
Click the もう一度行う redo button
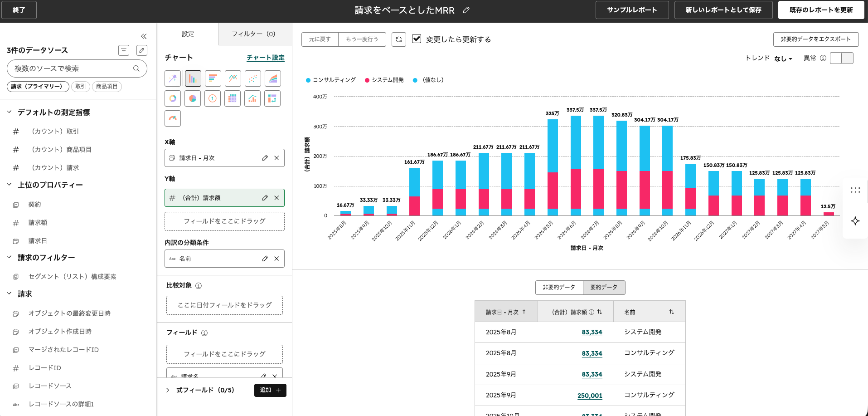[362, 39]
